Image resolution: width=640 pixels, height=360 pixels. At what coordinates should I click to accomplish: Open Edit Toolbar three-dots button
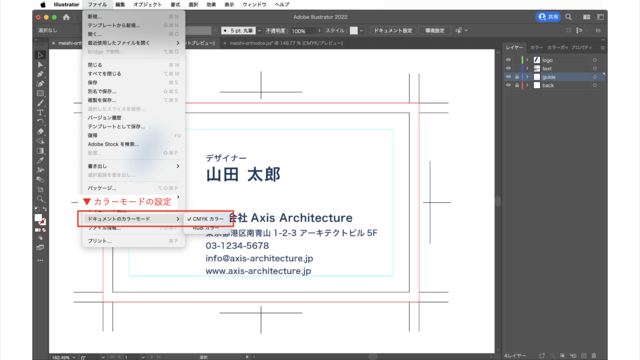coord(40,260)
